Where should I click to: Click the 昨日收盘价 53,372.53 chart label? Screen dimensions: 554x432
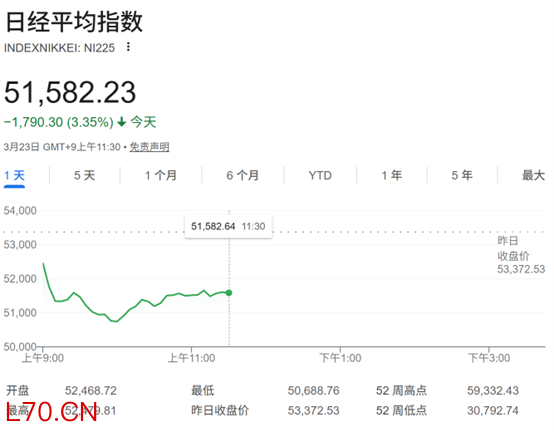point(521,255)
